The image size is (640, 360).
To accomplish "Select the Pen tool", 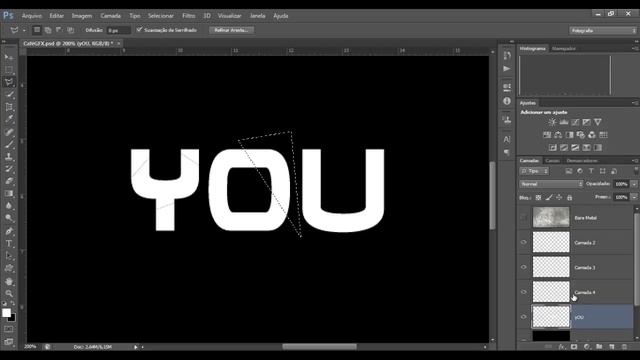I will [9, 231].
